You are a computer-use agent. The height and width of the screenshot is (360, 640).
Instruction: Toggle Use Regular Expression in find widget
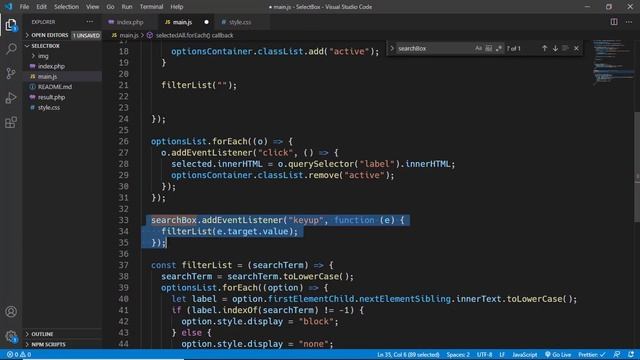point(499,48)
